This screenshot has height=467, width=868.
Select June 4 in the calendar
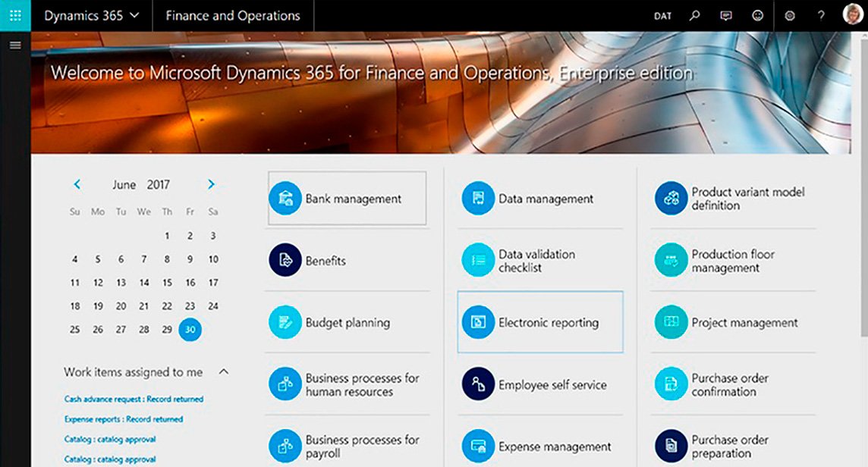(x=74, y=259)
